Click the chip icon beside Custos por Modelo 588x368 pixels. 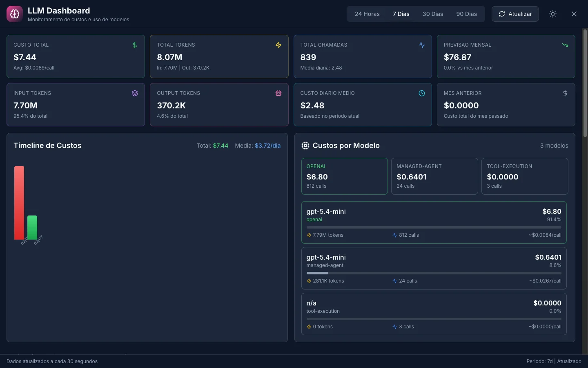pyautogui.click(x=305, y=146)
